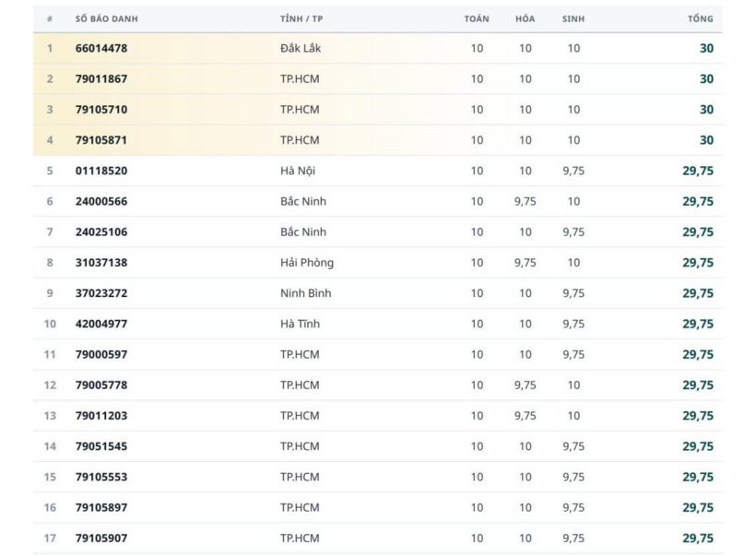Screen dimensions: 756x556
Task: Select the Hà Nội province cell
Action: click(298, 171)
